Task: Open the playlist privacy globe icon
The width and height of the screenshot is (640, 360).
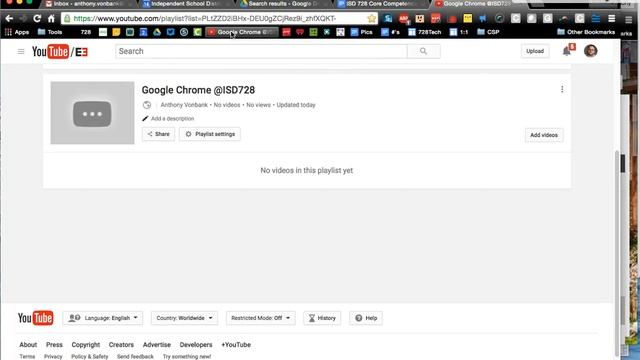Action: point(147,105)
